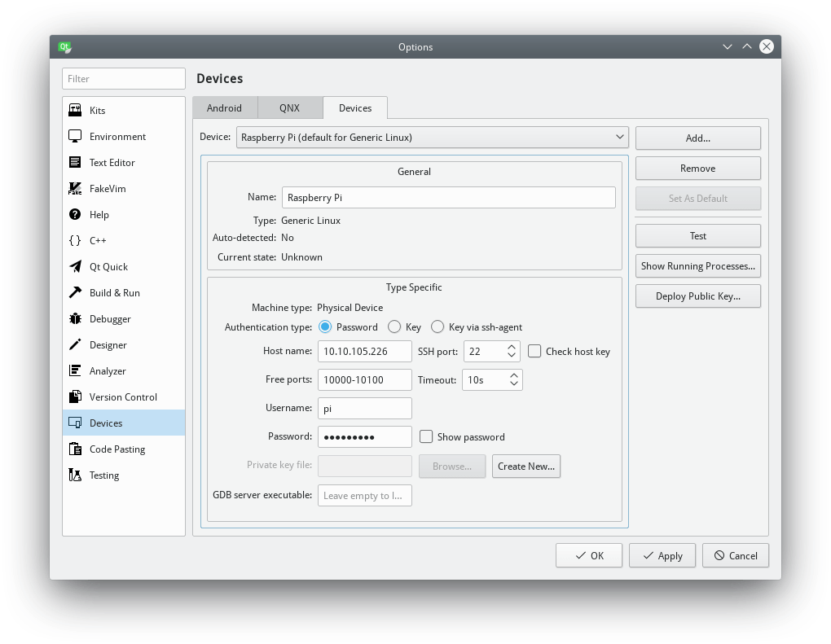Screen dimensions: 831x644
Task: Open the Help question-mark icon
Action: (x=75, y=214)
